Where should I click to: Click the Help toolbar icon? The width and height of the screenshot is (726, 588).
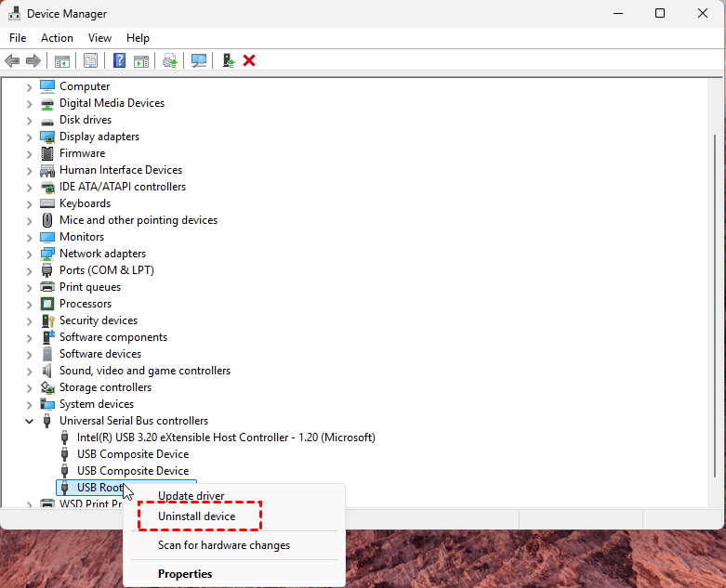coord(119,60)
